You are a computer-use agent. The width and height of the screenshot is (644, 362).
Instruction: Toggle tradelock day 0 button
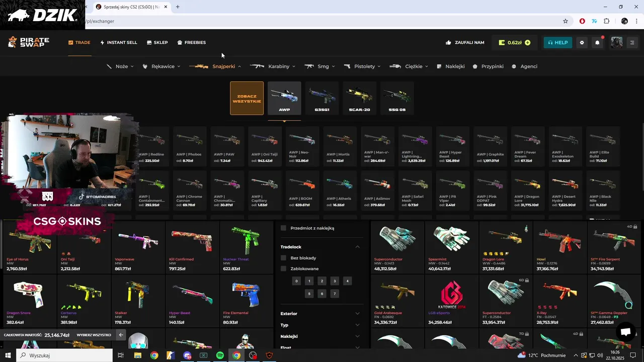(296, 281)
